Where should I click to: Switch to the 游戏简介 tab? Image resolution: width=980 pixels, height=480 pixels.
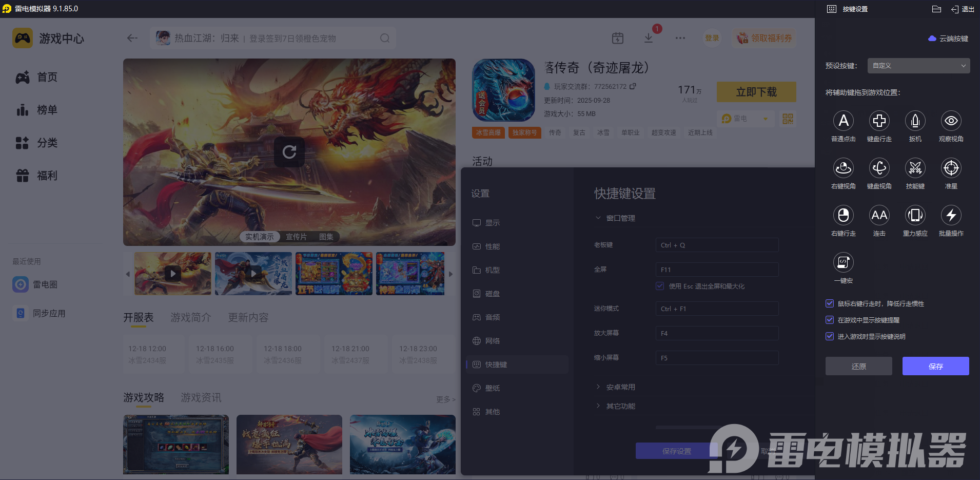[x=191, y=318]
